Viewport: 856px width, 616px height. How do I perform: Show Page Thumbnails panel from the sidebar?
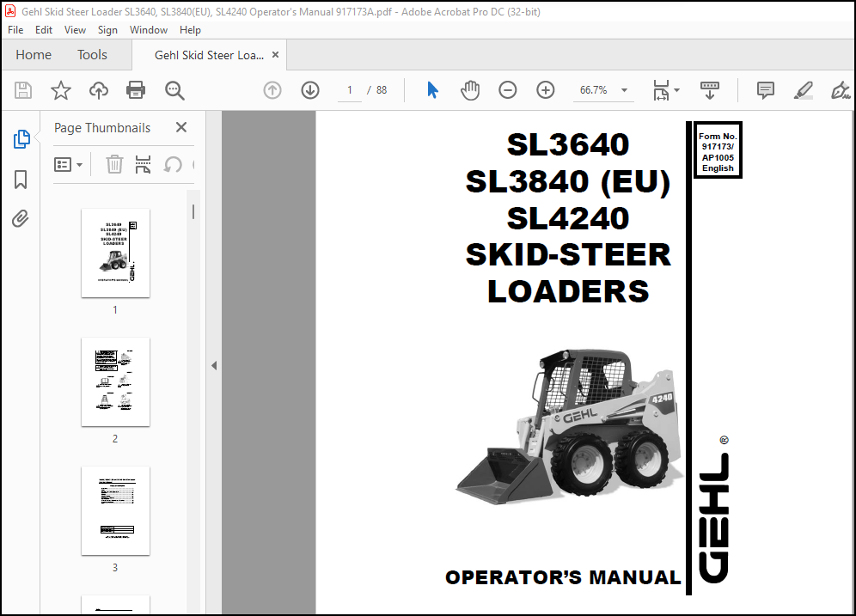[21, 139]
